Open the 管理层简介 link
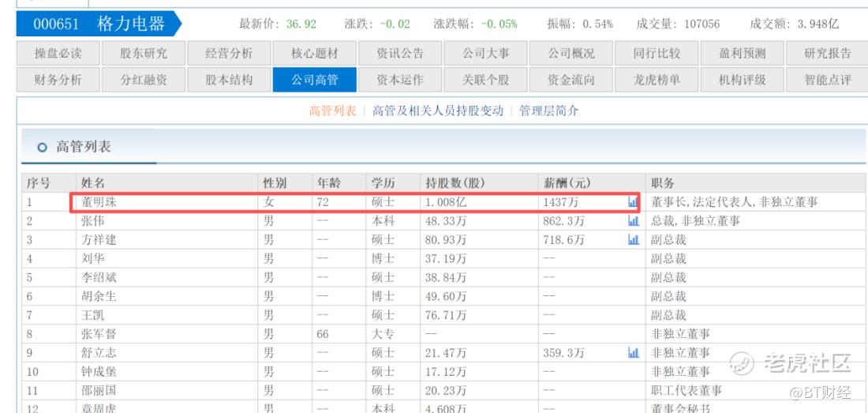 pos(548,111)
